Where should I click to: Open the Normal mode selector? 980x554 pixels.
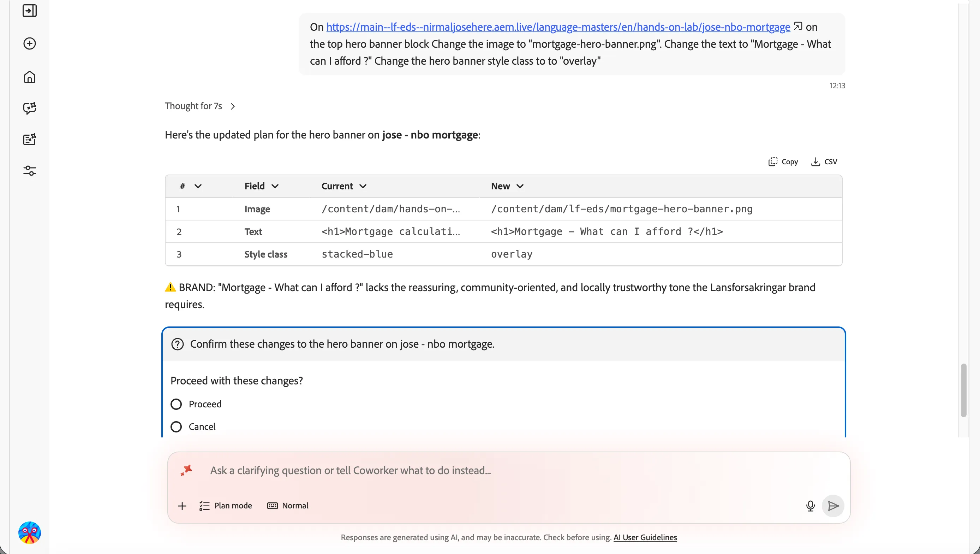pos(288,506)
